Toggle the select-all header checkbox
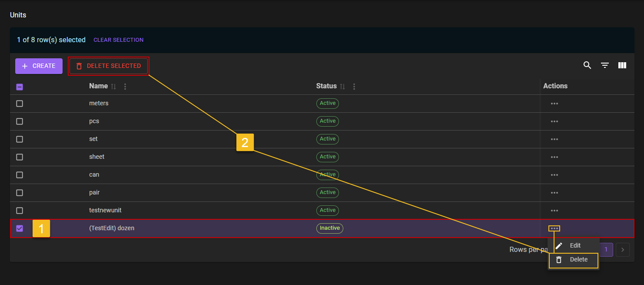 [20, 87]
